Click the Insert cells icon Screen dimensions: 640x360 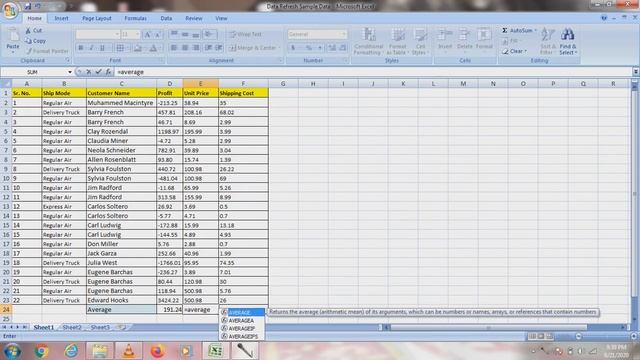445,39
